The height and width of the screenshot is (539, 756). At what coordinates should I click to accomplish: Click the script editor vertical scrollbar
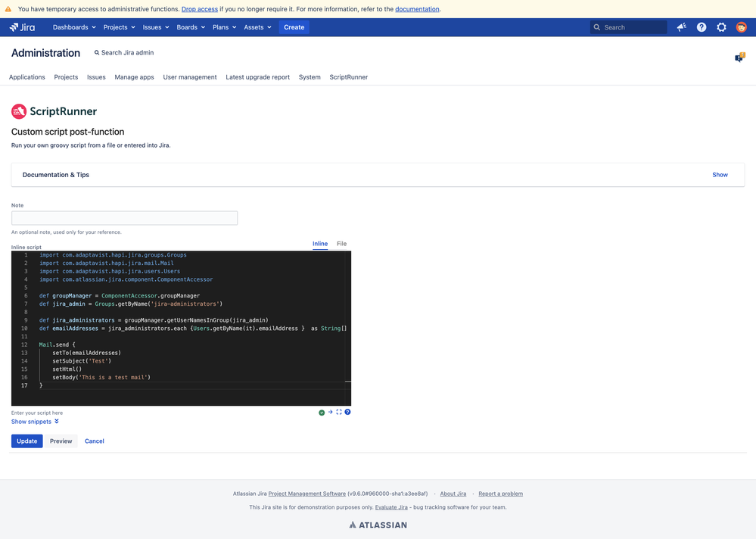click(x=348, y=328)
